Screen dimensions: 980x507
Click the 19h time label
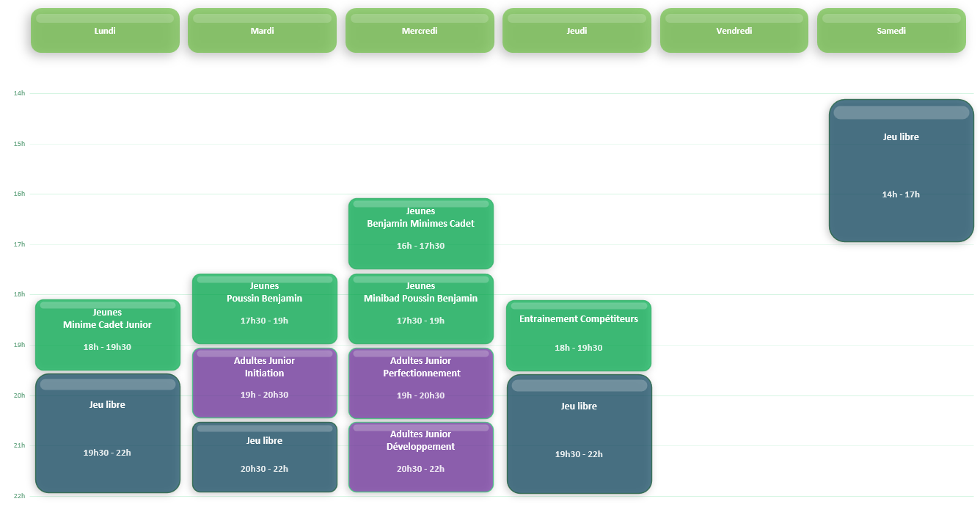19,345
